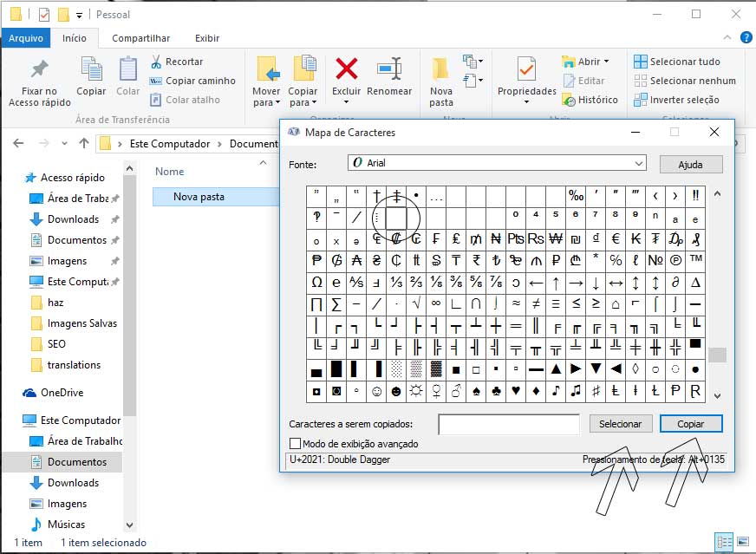This screenshot has height=554, width=756.
Task: Click Este Computador in address breadcrumb
Action: pyautogui.click(x=170, y=144)
